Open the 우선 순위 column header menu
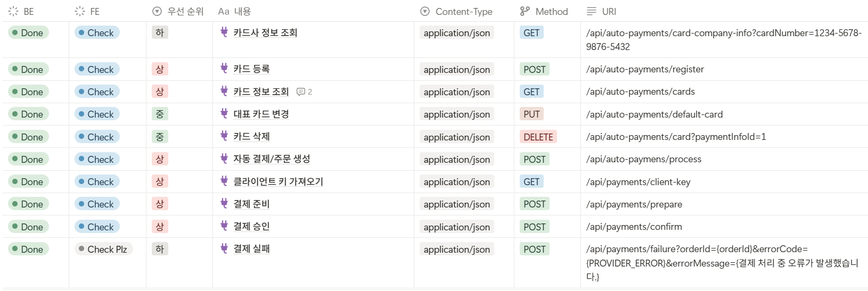 178,11
